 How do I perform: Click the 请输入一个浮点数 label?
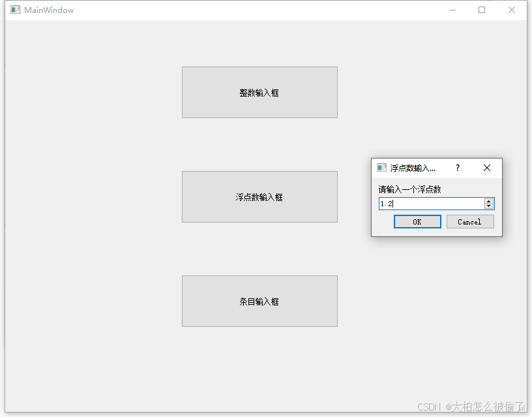coord(409,189)
